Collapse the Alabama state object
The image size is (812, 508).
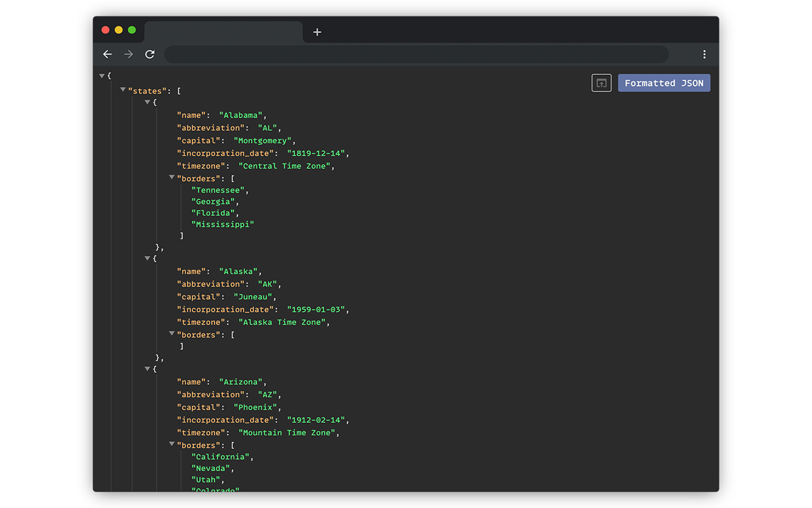(x=147, y=102)
